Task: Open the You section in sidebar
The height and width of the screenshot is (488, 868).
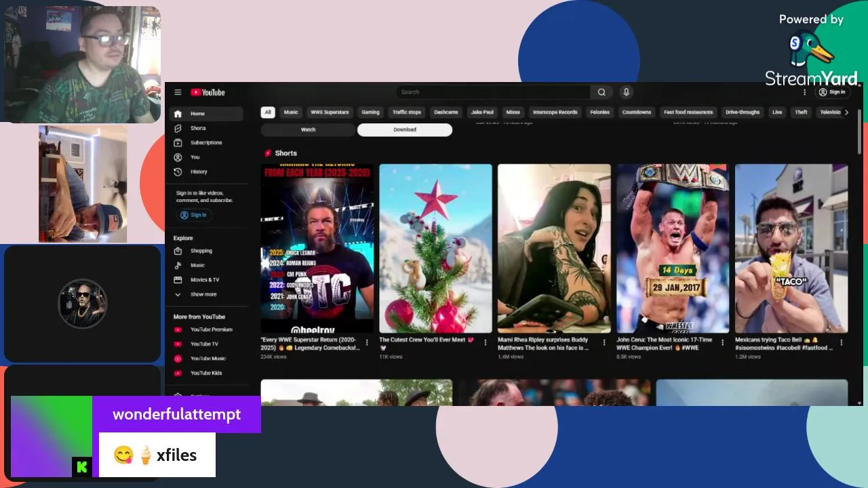Action: (x=206, y=157)
